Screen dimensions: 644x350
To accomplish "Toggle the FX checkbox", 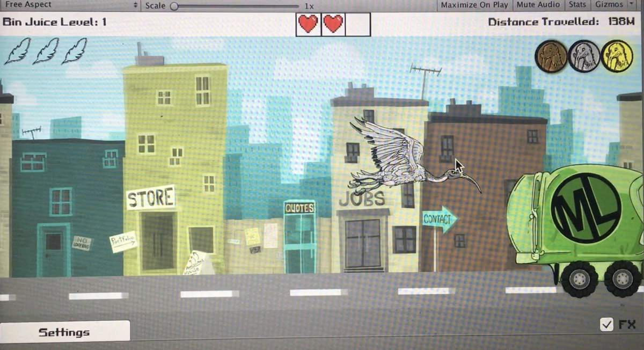I will click(607, 324).
